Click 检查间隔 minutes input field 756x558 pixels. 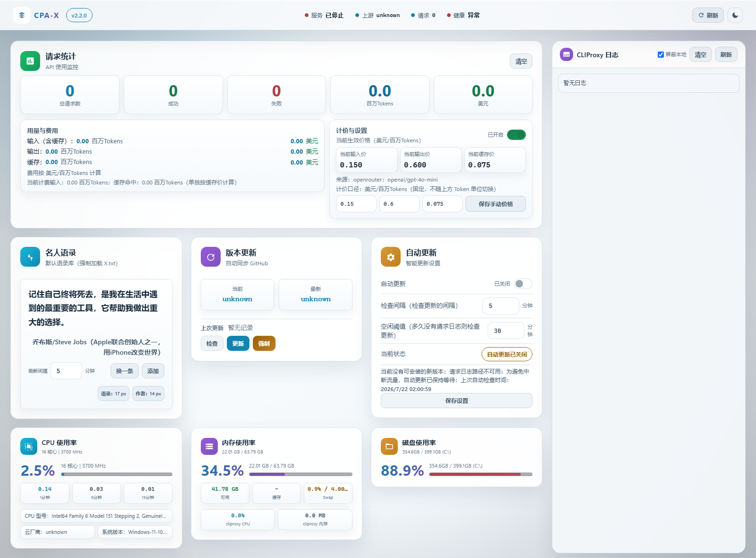[501, 305]
